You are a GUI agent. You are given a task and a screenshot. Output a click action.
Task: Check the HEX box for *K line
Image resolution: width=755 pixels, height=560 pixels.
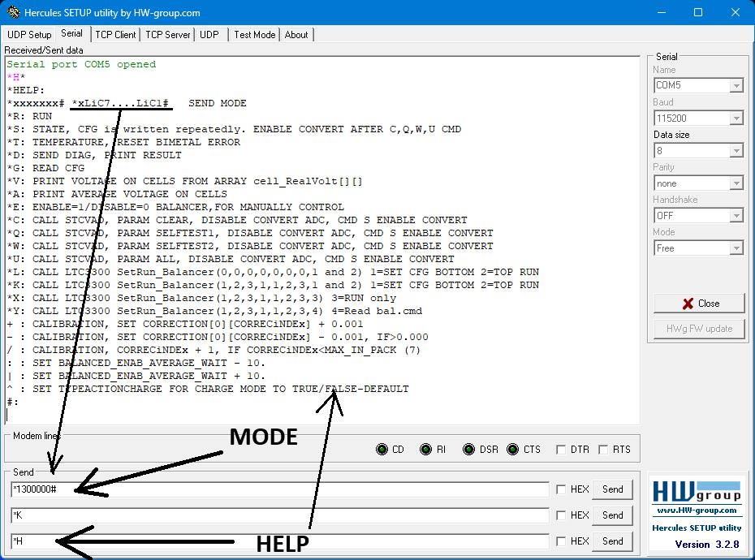pos(561,515)
